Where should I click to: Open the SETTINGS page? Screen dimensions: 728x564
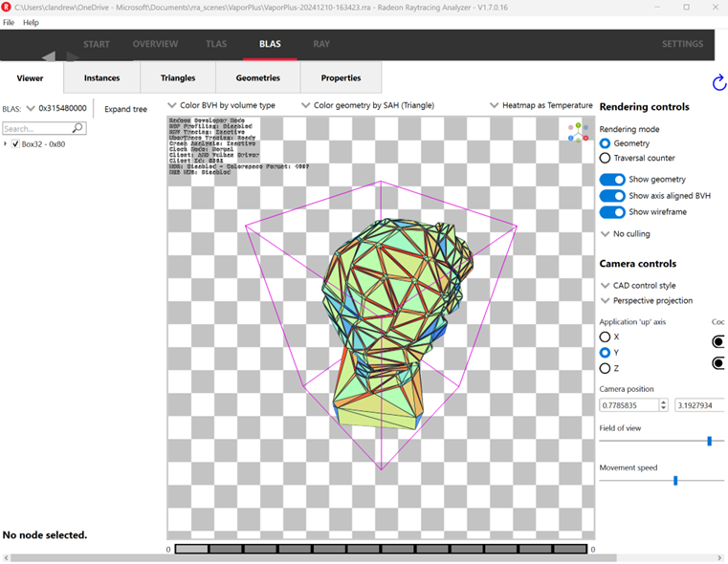682,44
